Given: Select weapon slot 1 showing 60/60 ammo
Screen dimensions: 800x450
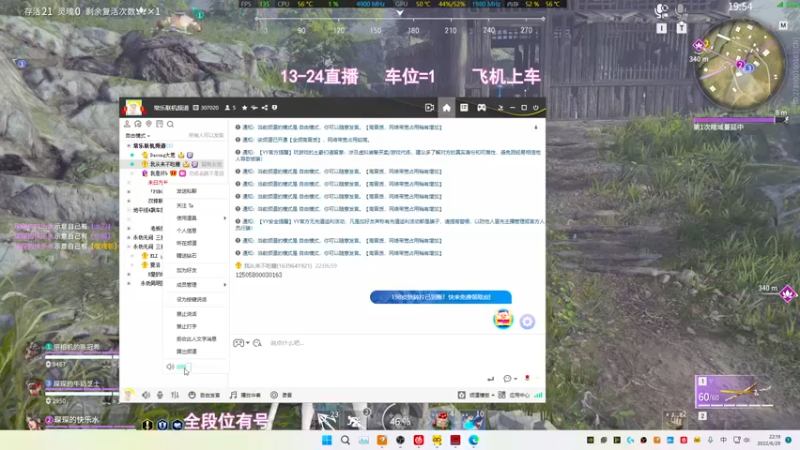Looking at the screenshot, I should 735,391.
